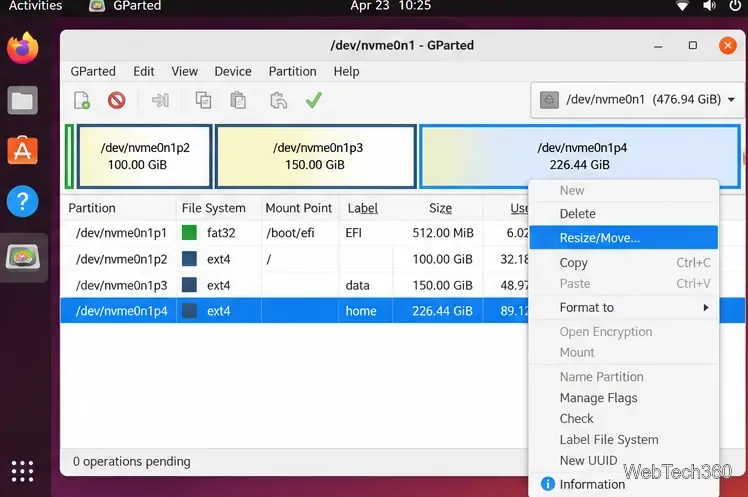Image resolution: width=748 pixels, height=497 pixels.
Task: Click the Paste partition toolbar icon
Action: pyautogui.click(x=238, y=100)
